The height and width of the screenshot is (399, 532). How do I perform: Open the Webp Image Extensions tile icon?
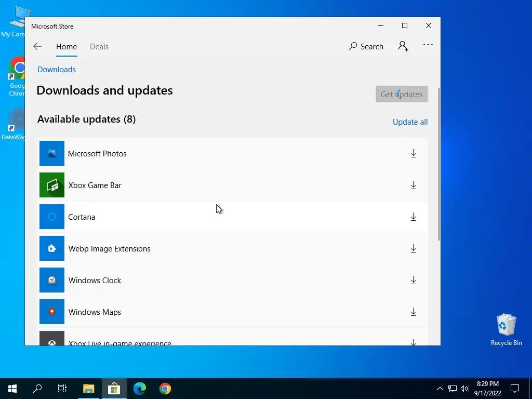[x=52, y=248]
